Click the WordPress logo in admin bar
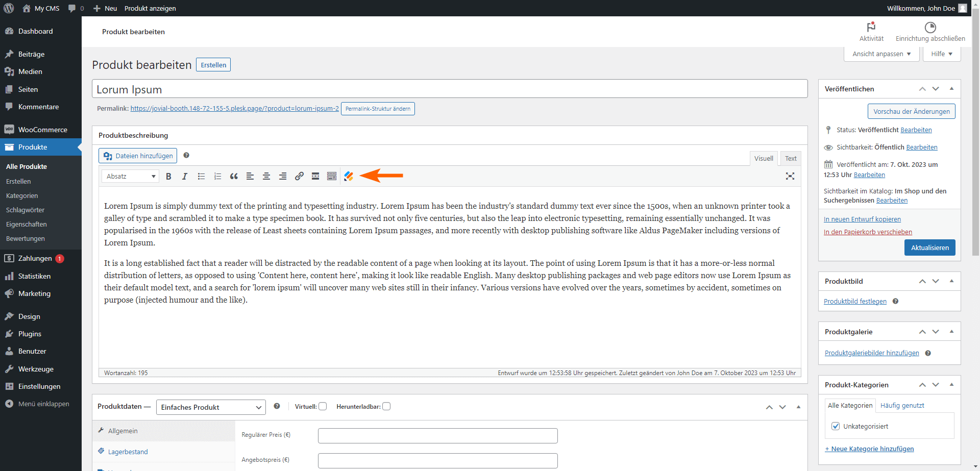Screen dimensions: 980x471 click(9, 8)
